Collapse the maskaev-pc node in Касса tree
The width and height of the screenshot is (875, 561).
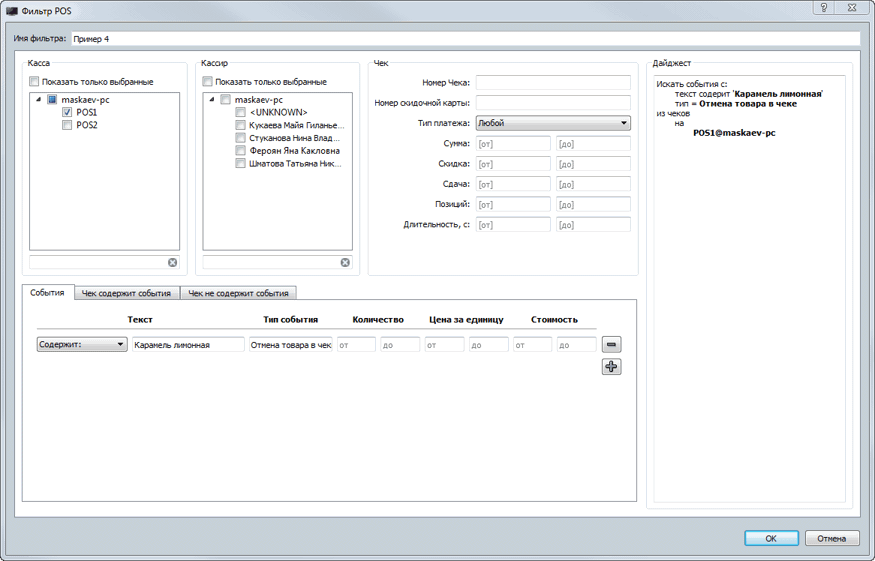click(39, 100)
